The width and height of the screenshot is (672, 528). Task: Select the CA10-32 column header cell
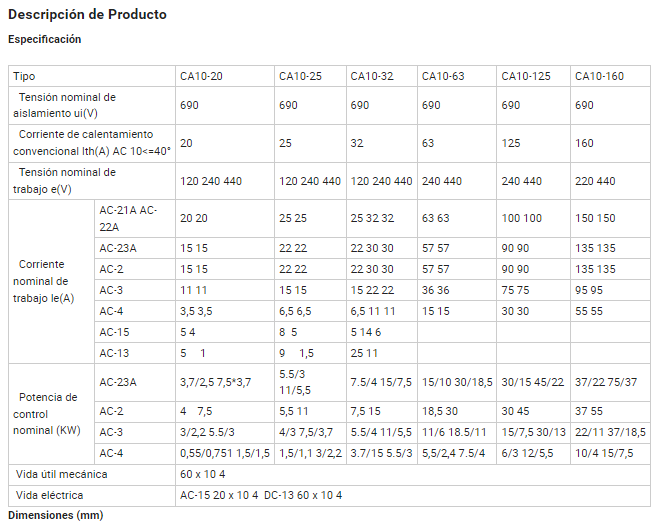[381, 76]
